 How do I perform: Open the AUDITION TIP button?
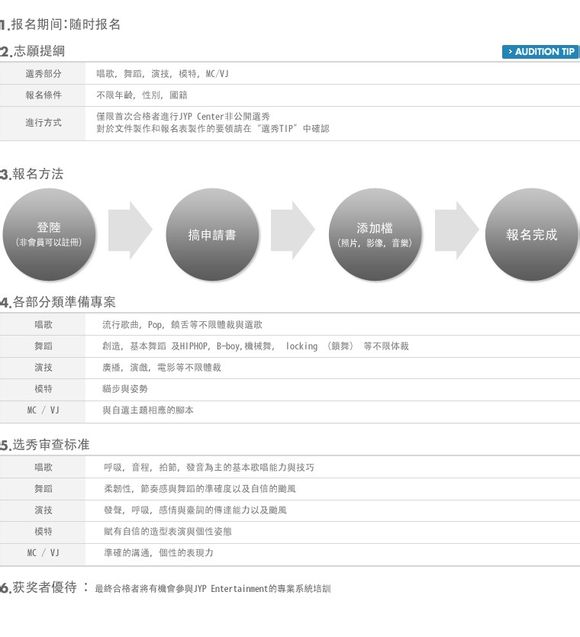tap(540, 52)
